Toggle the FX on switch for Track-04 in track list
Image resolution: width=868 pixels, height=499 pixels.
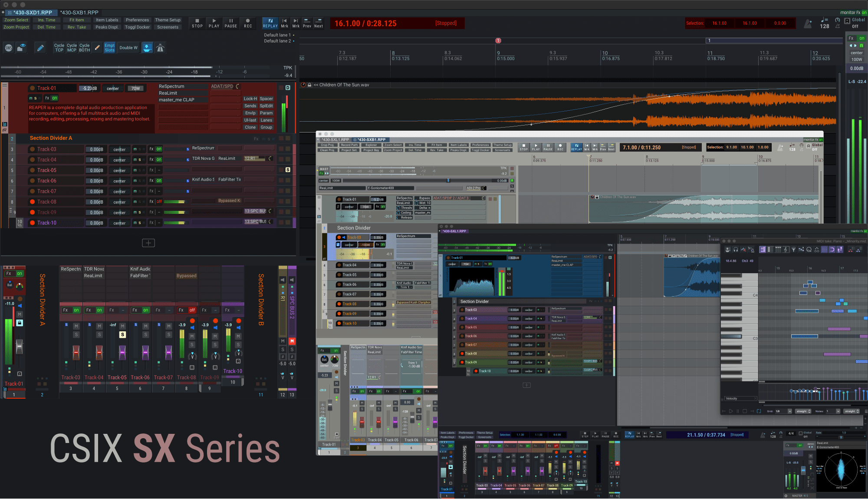[159, 160]
